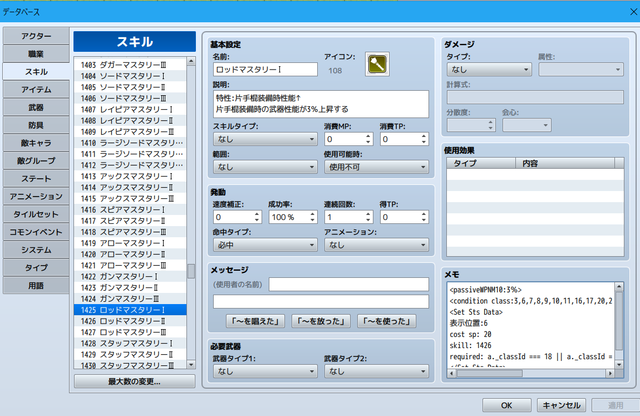Screen dimensions: 640x416
Task: Select skill 1428 スタッフマスタリーⅠ
Action: click(130, 343)
